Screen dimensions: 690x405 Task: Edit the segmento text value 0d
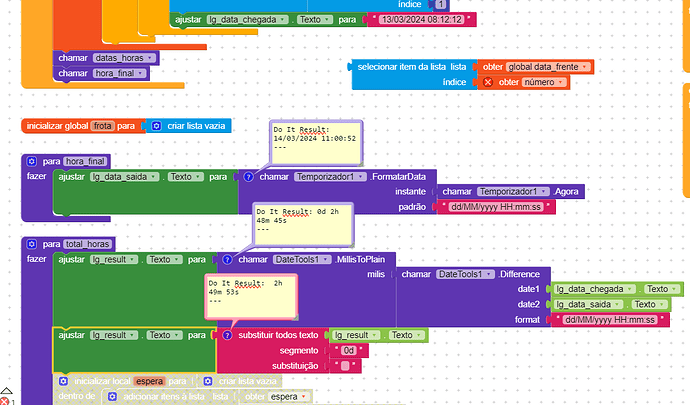coord(348,350)
